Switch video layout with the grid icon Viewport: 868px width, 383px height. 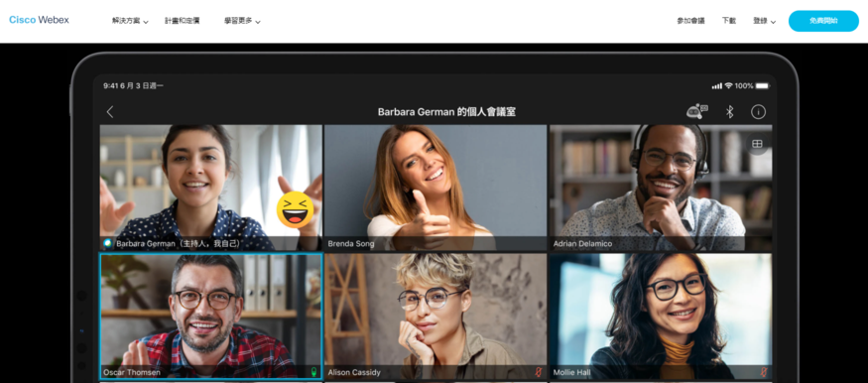click(757, 144)
